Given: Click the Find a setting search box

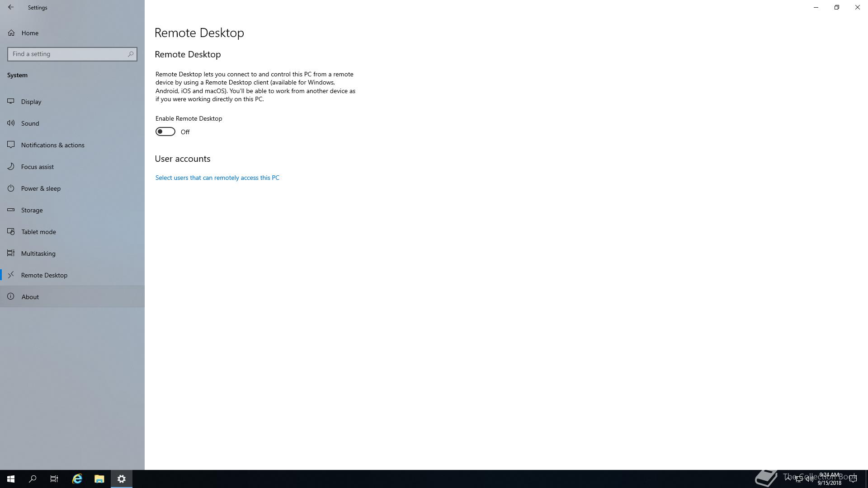Looking at the screenshot, I should 72,54.
